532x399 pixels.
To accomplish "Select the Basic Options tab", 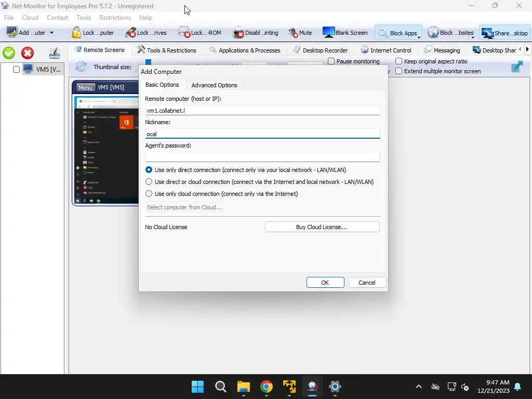I will pyautogui.click(x=162, y=85).
